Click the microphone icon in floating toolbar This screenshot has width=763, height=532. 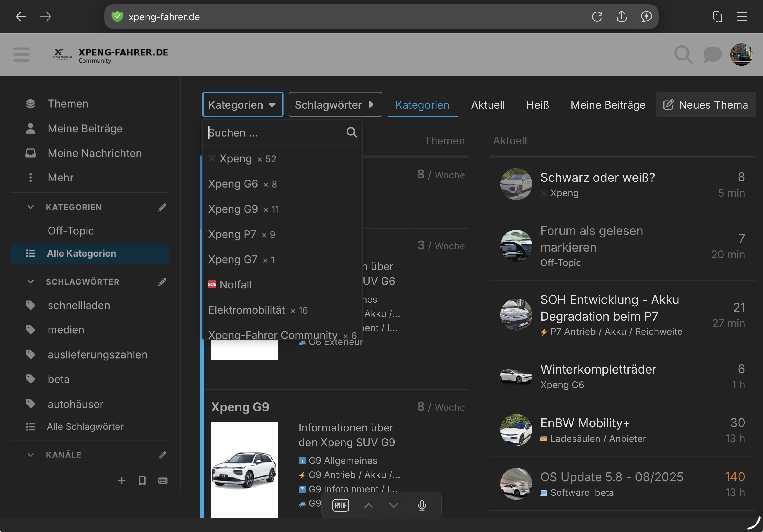click(422, 505)
